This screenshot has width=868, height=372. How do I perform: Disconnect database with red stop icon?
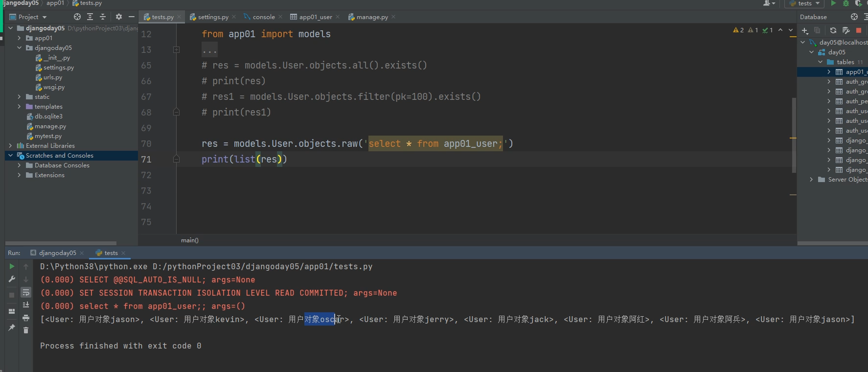(x=859, y=30)
